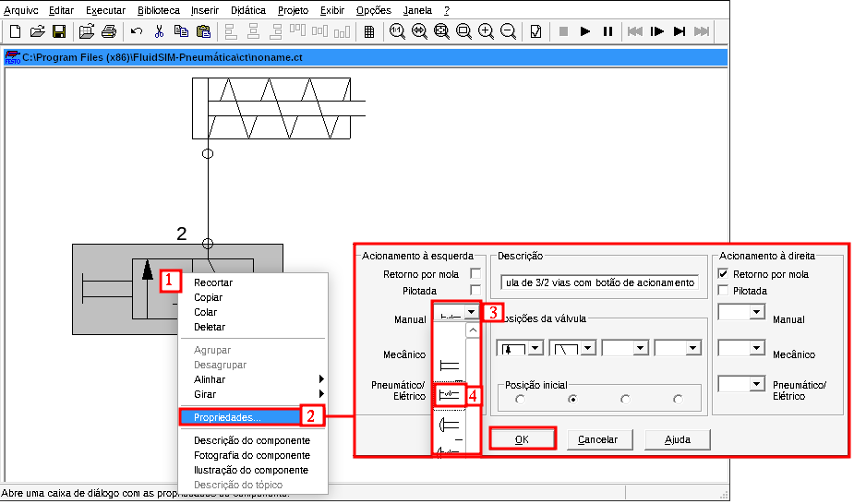Click the Ajuda button
This screenshot has width=854, height=504.
(678, 439)
